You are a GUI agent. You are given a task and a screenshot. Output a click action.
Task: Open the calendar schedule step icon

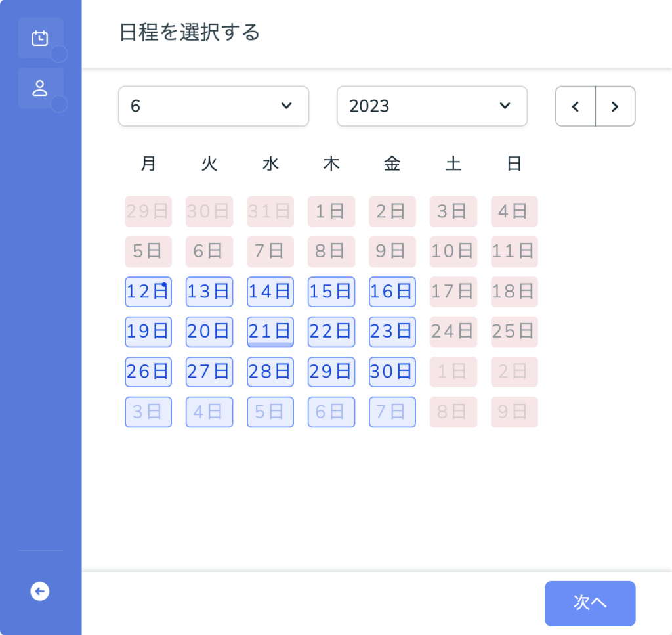[x=40, y=38]
